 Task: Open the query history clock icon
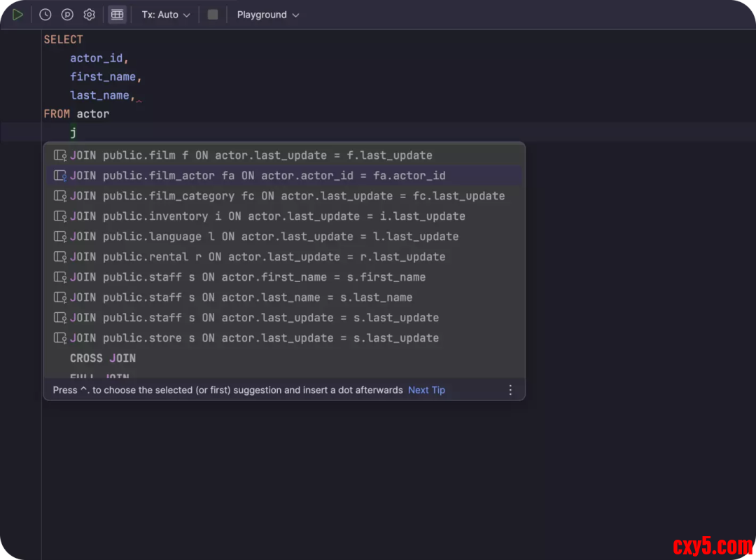(45, 15)
